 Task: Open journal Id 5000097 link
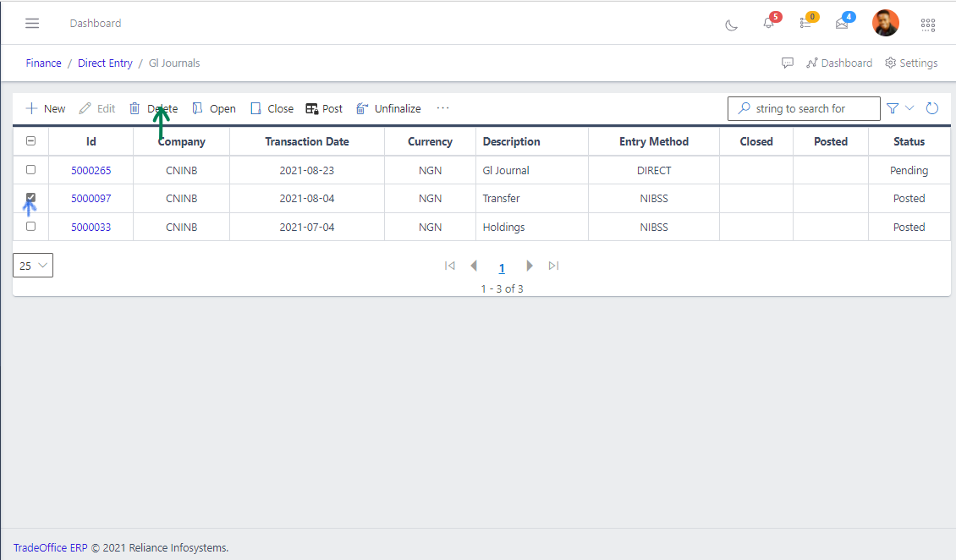[x=91, y=199]
